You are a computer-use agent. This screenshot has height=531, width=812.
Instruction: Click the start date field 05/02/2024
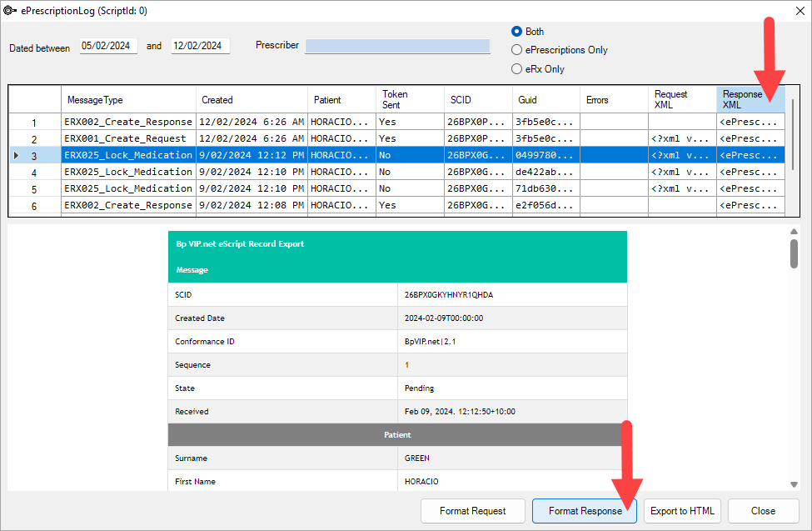coord(108,46)
